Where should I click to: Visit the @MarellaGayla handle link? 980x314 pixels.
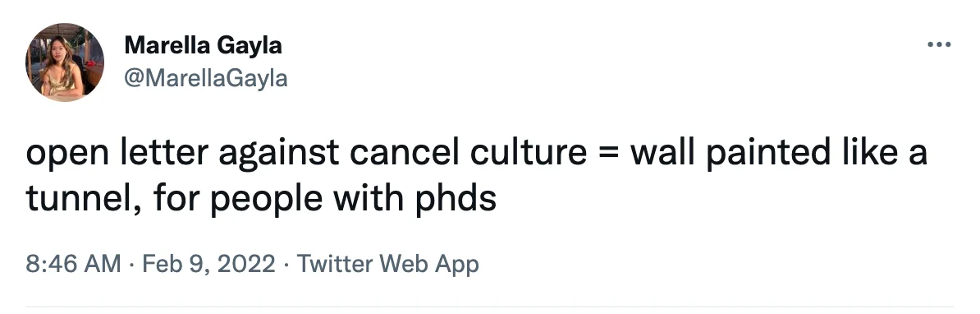(x=206, y=78)
